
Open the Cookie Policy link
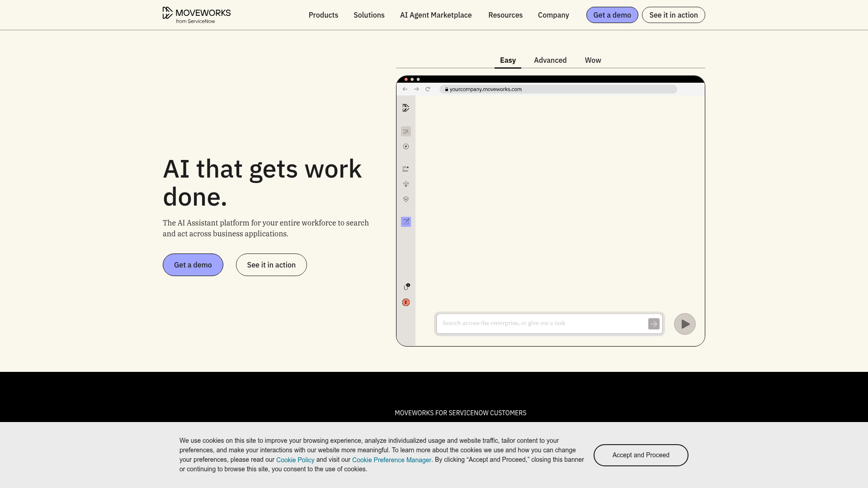(x=295, y=460)
